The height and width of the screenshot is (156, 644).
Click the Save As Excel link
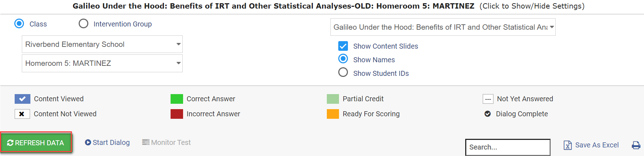(597, 145)
